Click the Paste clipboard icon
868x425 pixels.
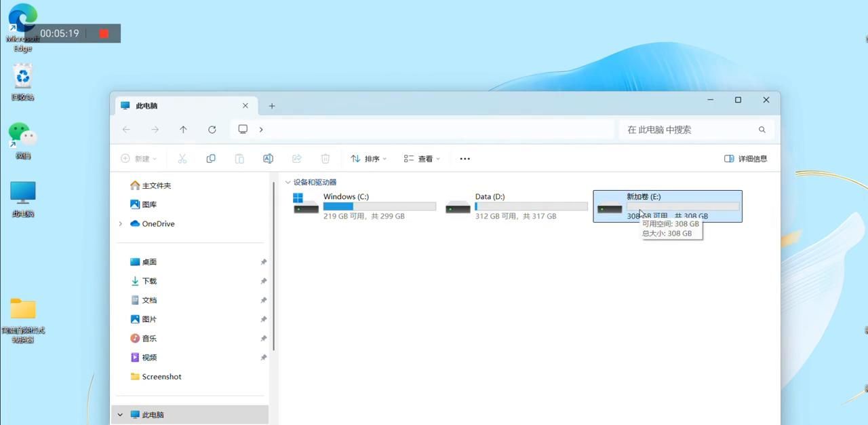point(239,159)
